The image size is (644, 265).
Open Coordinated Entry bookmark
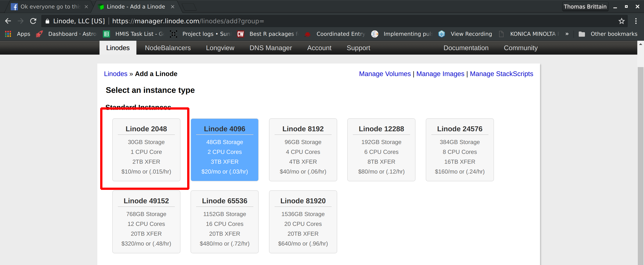(x=335, y=34)
